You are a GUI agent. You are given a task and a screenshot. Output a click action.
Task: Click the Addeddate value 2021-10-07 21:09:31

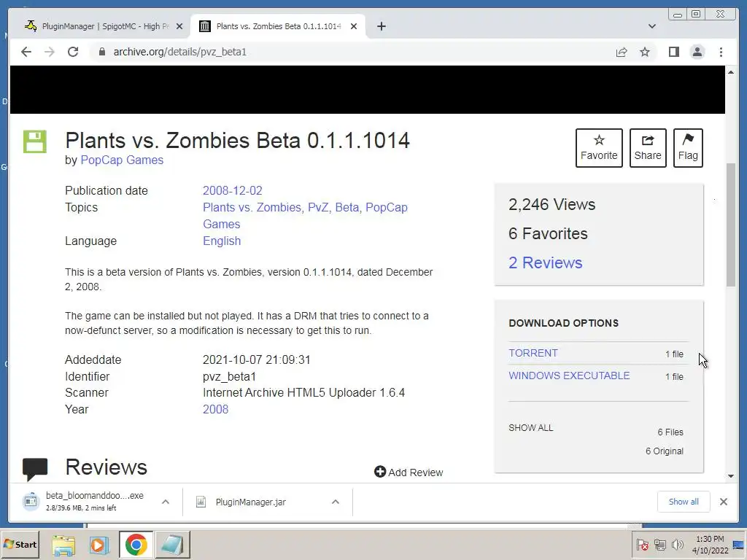pyautogui.click(x=256, y=359)
